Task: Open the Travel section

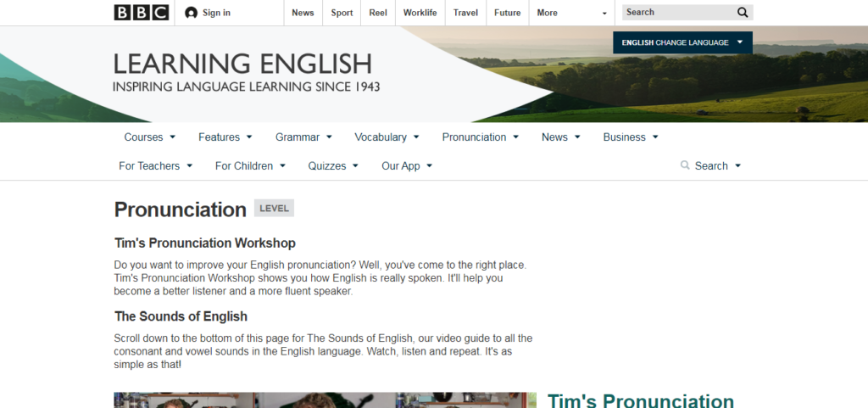Action: pyautogui.click(x=465, y=13)
